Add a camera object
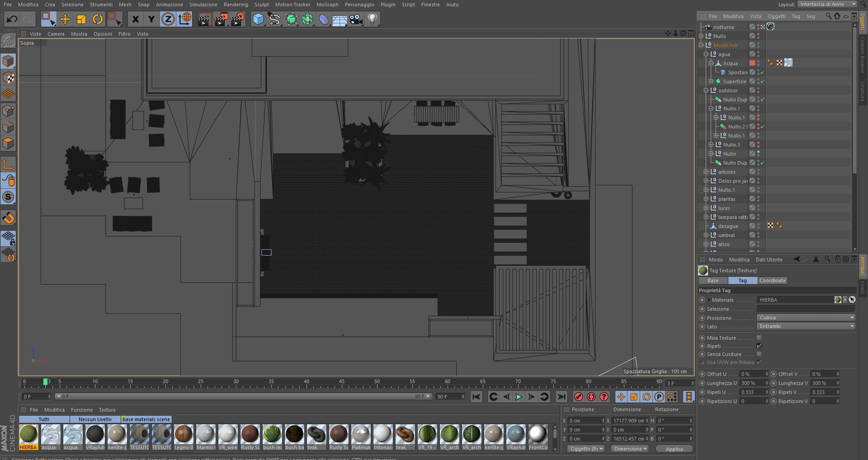 (356, 19)
